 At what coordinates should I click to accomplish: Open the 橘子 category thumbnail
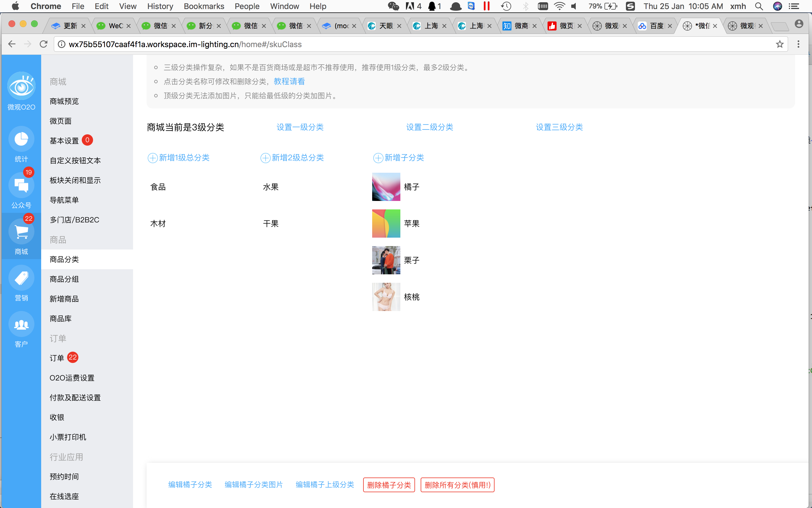tap(386, 187)
